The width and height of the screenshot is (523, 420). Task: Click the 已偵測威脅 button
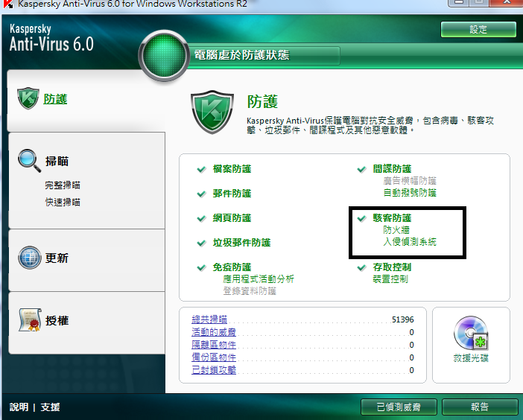click(399, 407)
